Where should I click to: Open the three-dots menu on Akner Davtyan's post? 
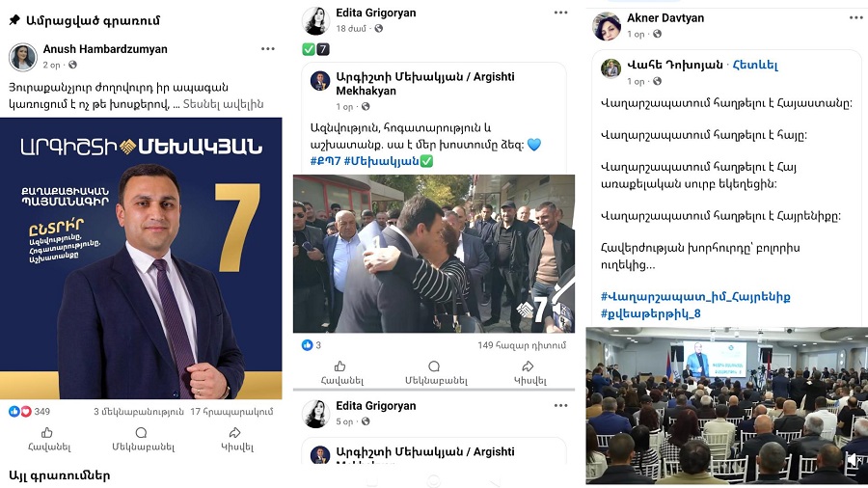pos(855,17)
